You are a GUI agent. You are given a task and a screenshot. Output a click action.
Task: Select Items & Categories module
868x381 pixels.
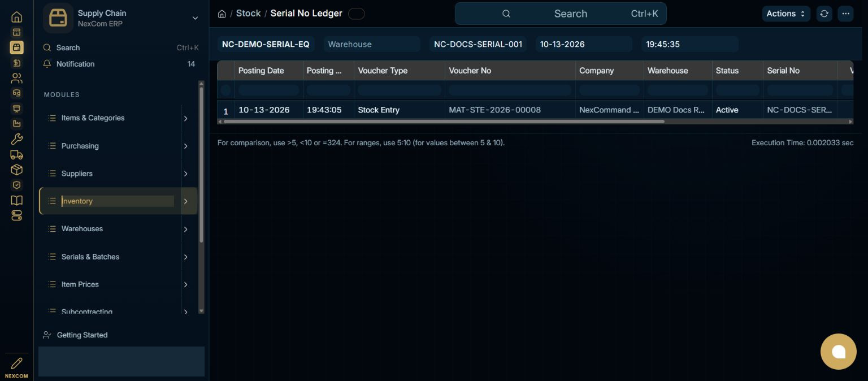tap(93, 118)
